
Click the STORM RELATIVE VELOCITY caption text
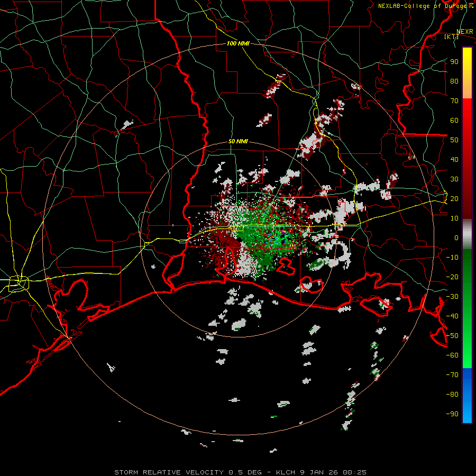click(x=169, y=472)
